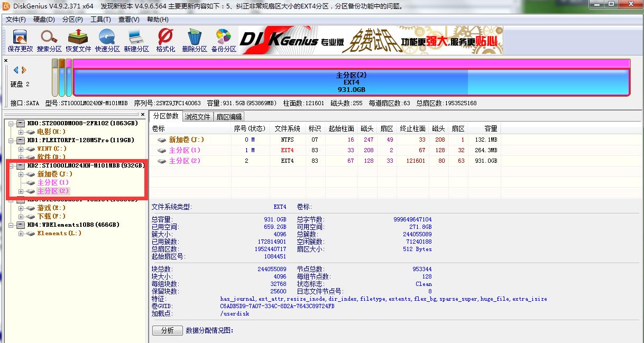Open the 查看(V) menu
Screen dimensions: 644x343
click(x=129, y=20)
